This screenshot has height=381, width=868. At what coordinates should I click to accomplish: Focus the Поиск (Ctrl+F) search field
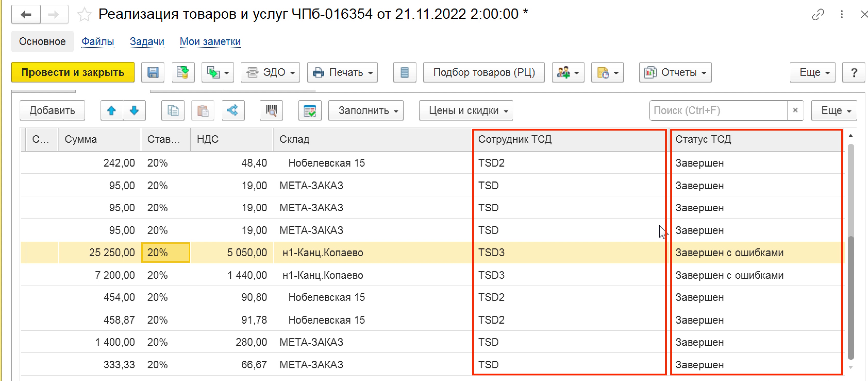[718, 110]
